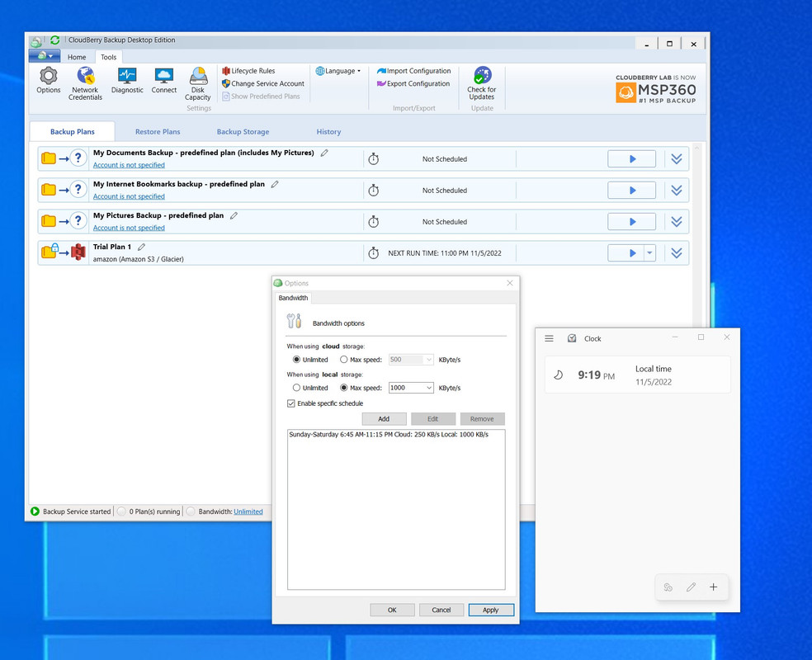
Task: Click schedule stopwatch for My Pictures Backup
Action: pos(373,222)
